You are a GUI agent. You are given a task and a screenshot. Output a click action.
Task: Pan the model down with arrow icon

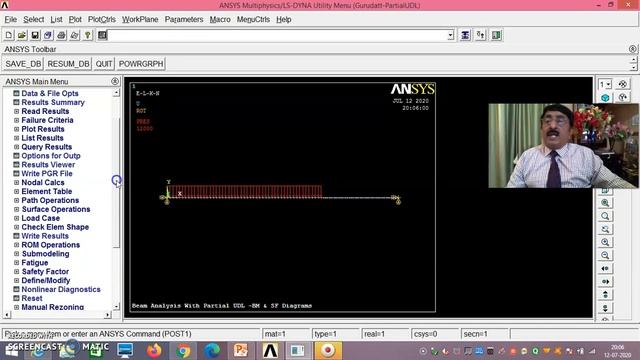(605, 307)
